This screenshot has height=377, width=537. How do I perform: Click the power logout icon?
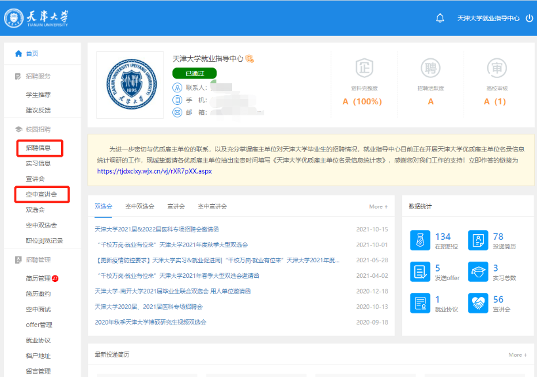(529, 18)
